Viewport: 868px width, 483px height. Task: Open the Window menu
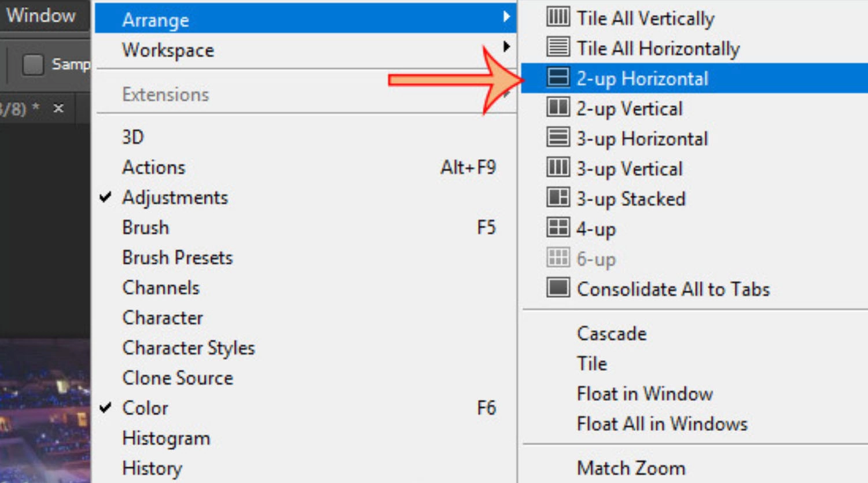[41, 15]
